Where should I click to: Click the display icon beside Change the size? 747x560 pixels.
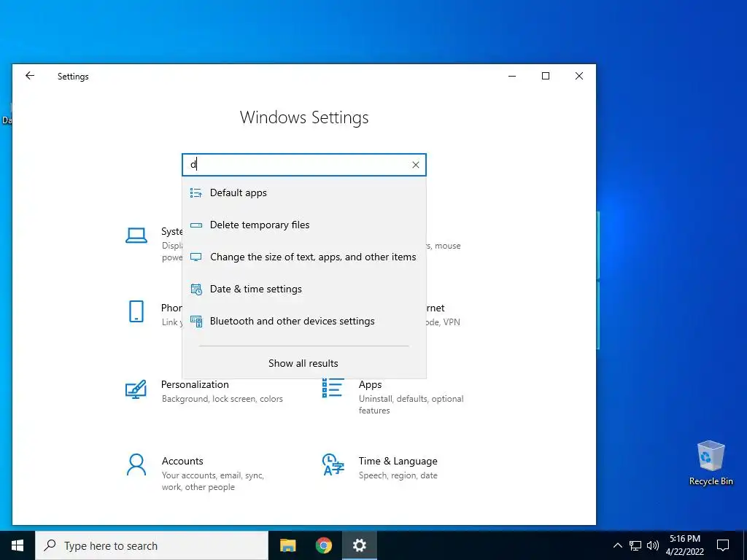(x=196, y=257)
